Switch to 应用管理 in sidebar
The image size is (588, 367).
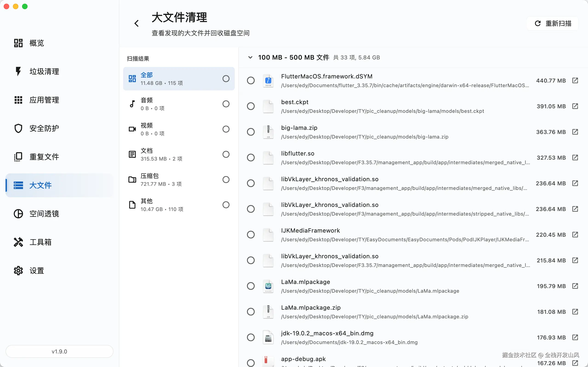coord(44,100)
